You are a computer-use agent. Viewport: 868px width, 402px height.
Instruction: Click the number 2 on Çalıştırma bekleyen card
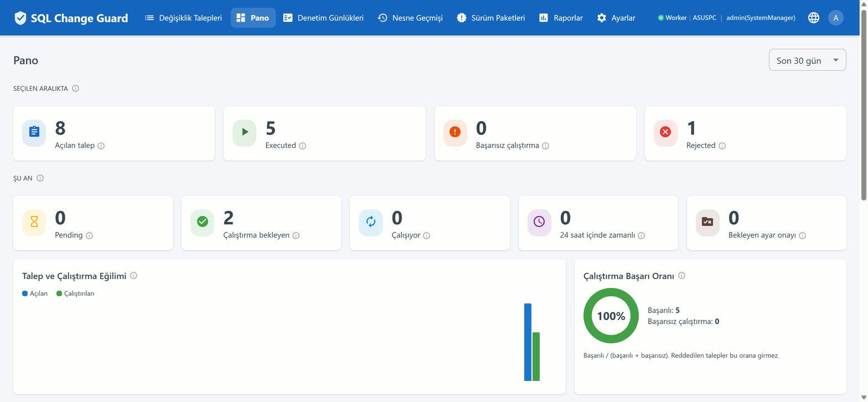coord(229,218)
